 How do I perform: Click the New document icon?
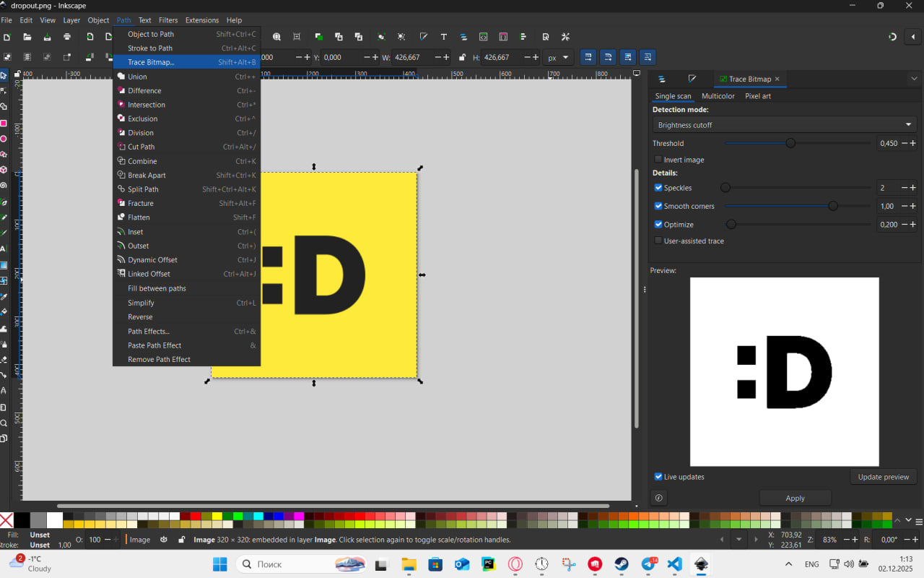pos(6,37)
